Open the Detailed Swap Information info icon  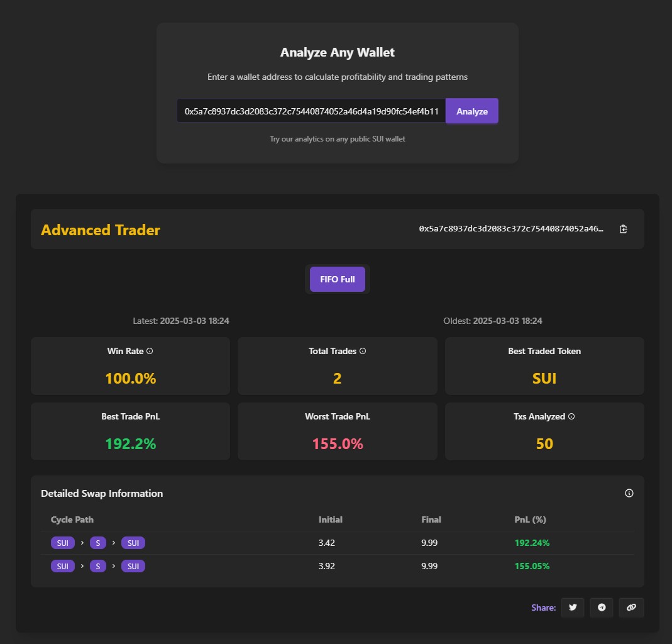point(629,493)
